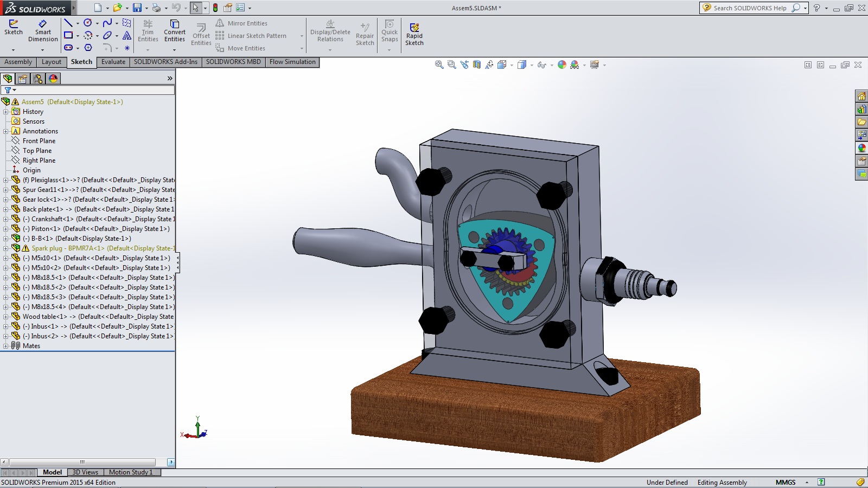Toggle Rapid Sketch on or off

(414, 35)
